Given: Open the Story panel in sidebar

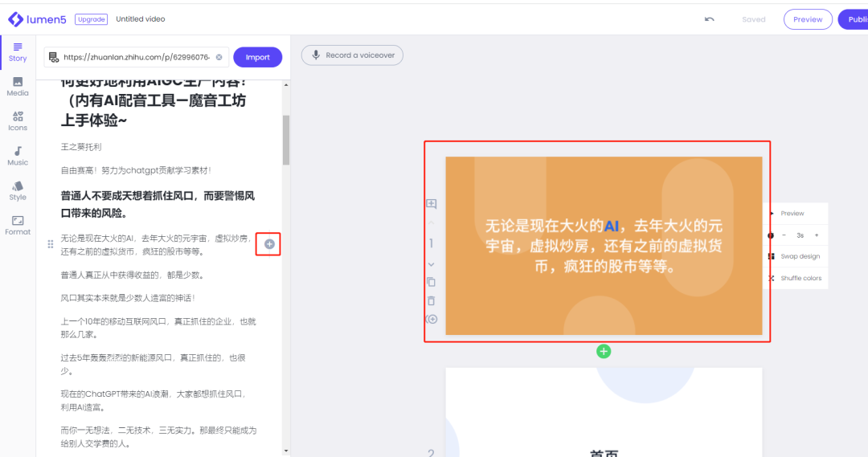Looking at the screenshot, I should pyautogui.click(x=18, y=52).
